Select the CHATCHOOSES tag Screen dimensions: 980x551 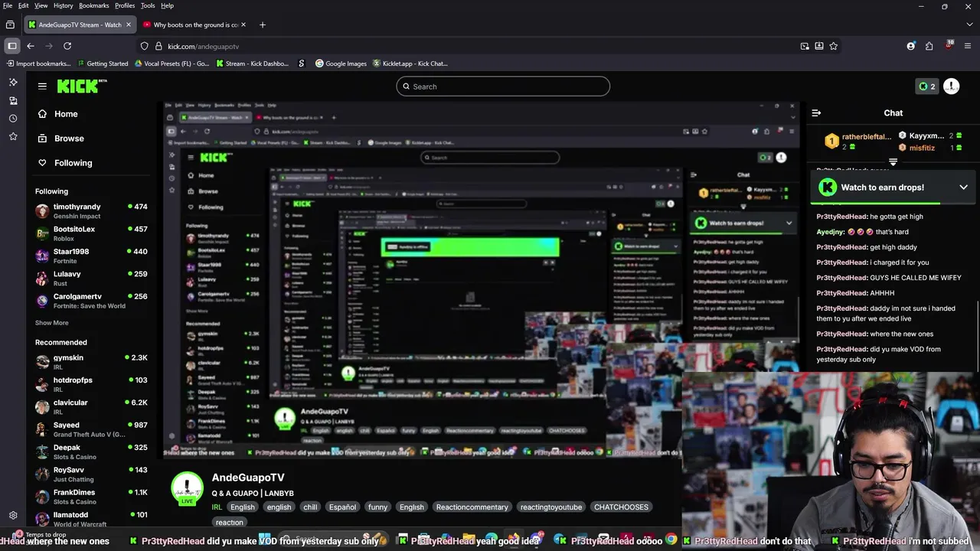(621, 507)
